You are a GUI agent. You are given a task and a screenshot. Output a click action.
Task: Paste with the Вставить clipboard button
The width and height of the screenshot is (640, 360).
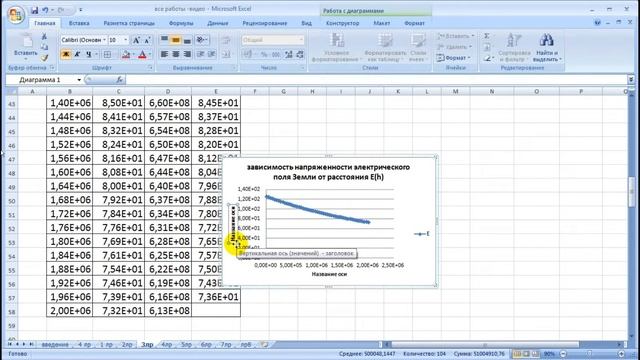[25, 48]
